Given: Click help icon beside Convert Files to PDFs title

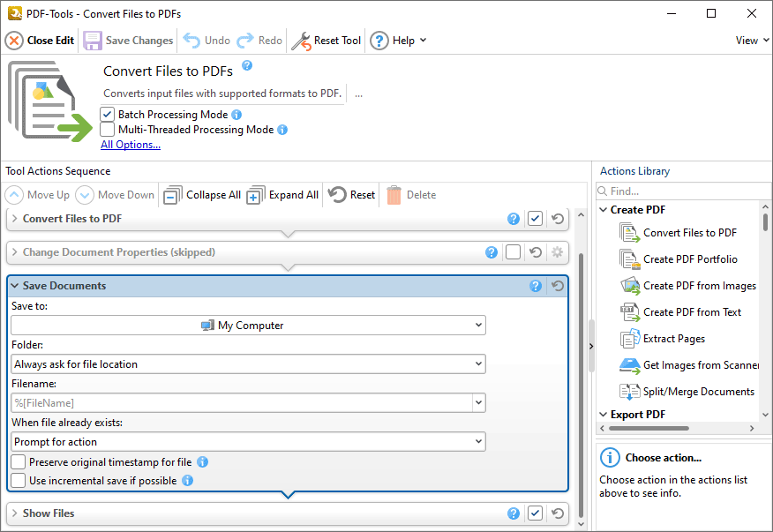Looking at the screenshot, I should (247, 65).
